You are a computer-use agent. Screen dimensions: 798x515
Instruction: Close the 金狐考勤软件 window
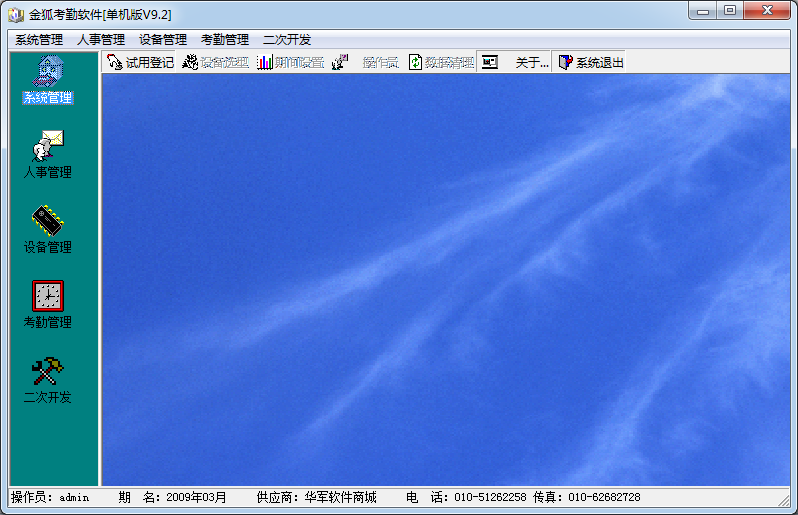[767, 11]
